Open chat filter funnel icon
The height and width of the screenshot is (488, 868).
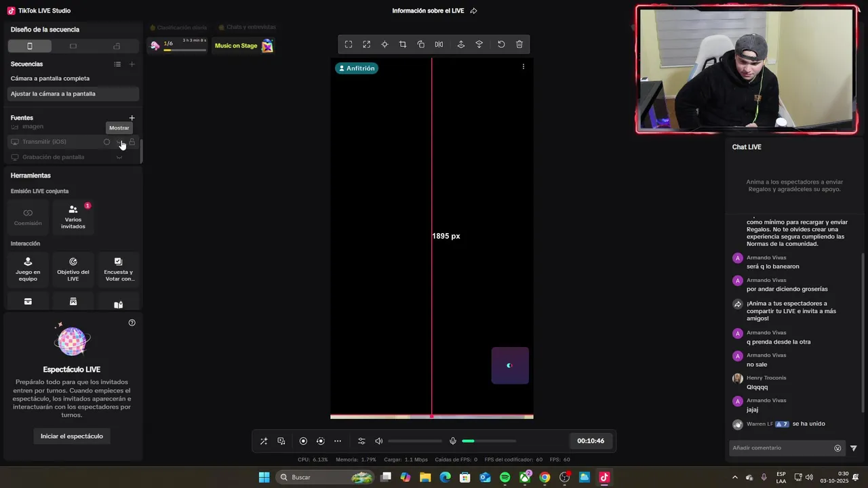pyautogui.click(x=854, y=448)
